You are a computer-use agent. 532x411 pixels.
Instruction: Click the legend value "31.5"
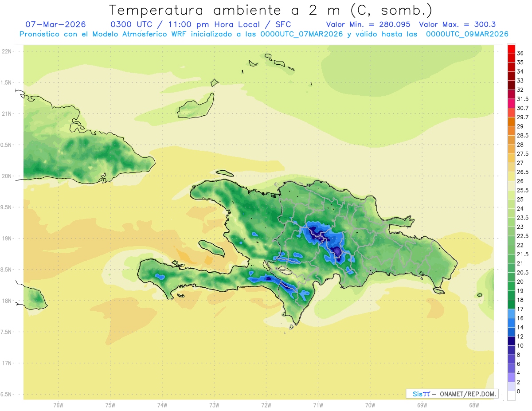point(523,99)
